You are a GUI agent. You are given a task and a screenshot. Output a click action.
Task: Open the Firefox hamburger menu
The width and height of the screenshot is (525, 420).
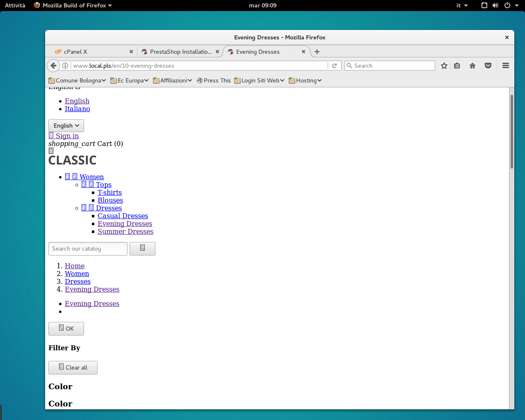(506, 66)
